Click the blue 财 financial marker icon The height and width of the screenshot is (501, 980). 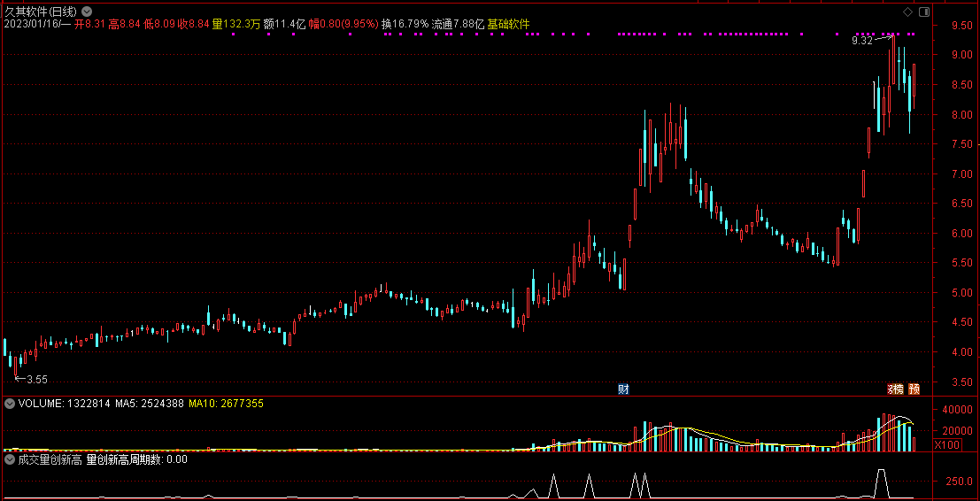pos(623,389)
